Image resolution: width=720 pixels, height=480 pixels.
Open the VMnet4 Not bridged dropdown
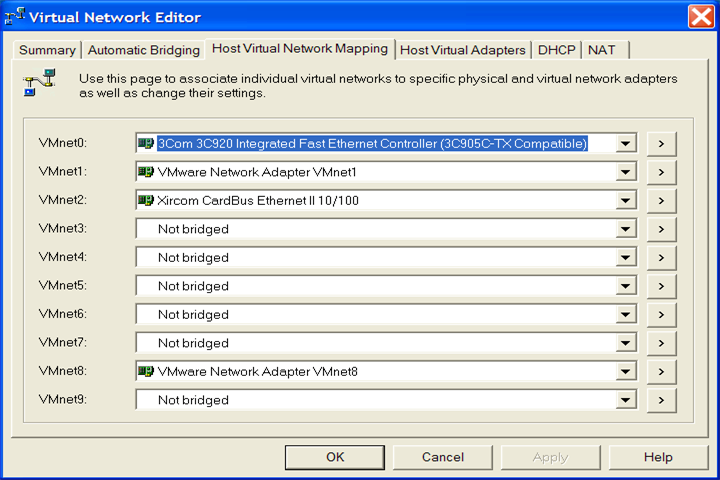click(x=626, y=258)
